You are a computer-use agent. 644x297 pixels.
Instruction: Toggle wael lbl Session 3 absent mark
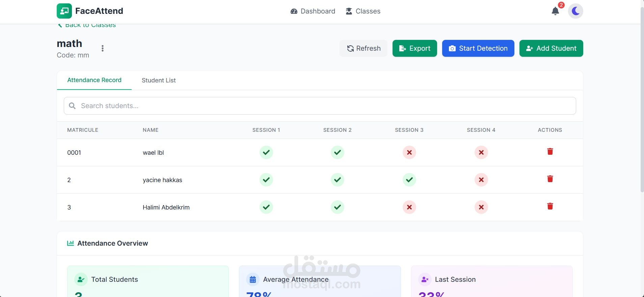[x=409, y=152]
